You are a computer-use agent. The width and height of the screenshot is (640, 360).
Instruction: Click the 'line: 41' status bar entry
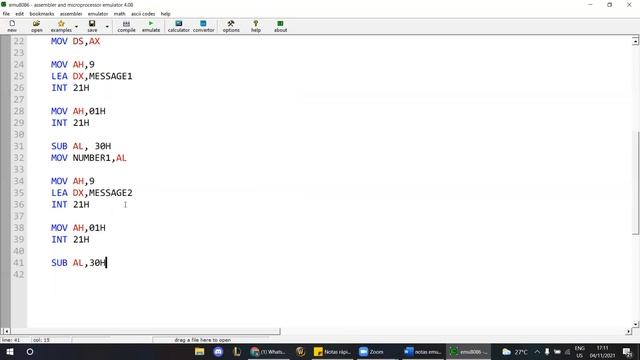11,340
